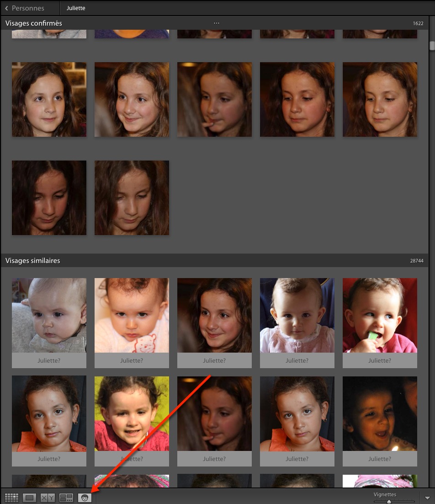Confirm Juliette? under baby with bear bib
The width and height of the screenshot is (435, 504).
(x=132, y=361)
